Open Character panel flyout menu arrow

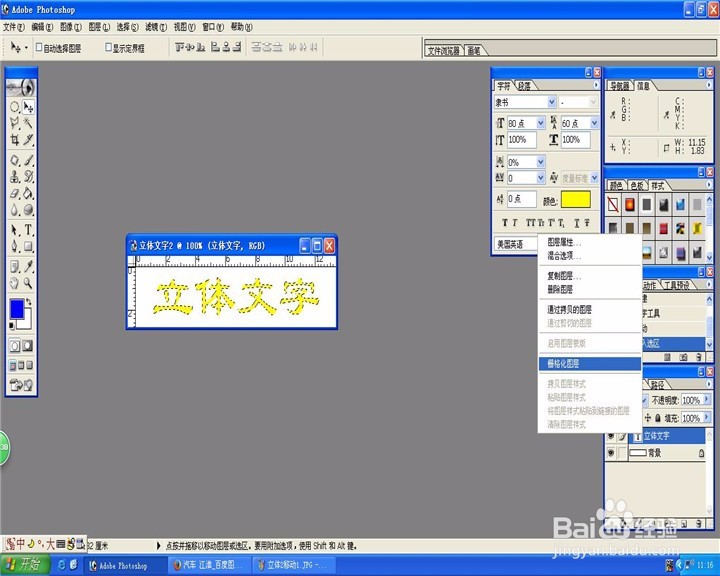pyautogui.click(x=596, y=85)
